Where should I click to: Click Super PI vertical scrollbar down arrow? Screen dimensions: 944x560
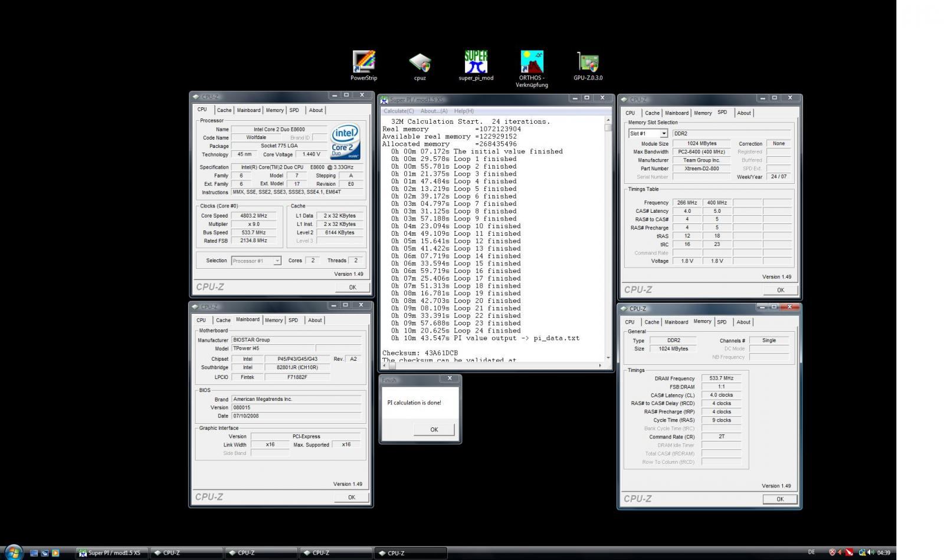pyautogui.click(x=608, y=357)
